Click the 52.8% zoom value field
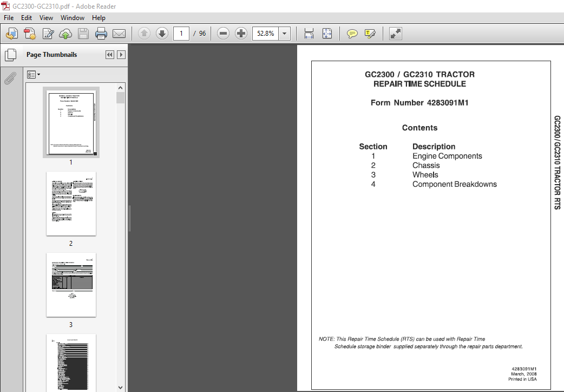This screenshot has height=392, width=564. click(x=265, y=34)
